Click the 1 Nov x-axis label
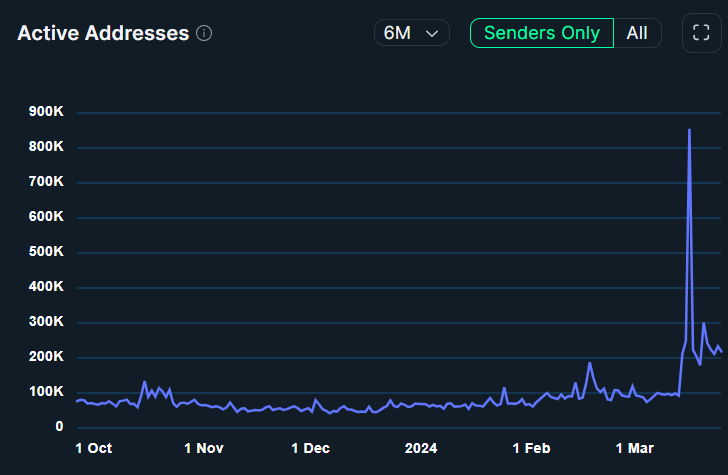 click(x=204, y=449)
